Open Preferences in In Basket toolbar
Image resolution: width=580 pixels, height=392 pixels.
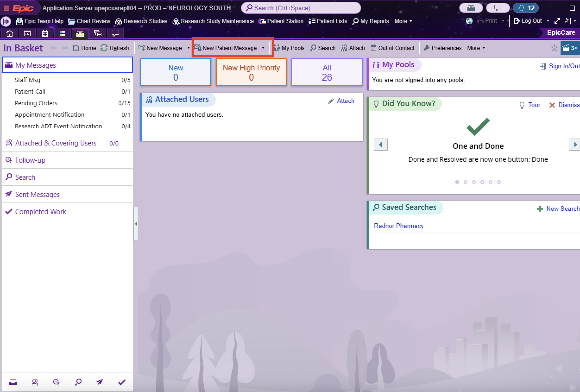(442, 48)
